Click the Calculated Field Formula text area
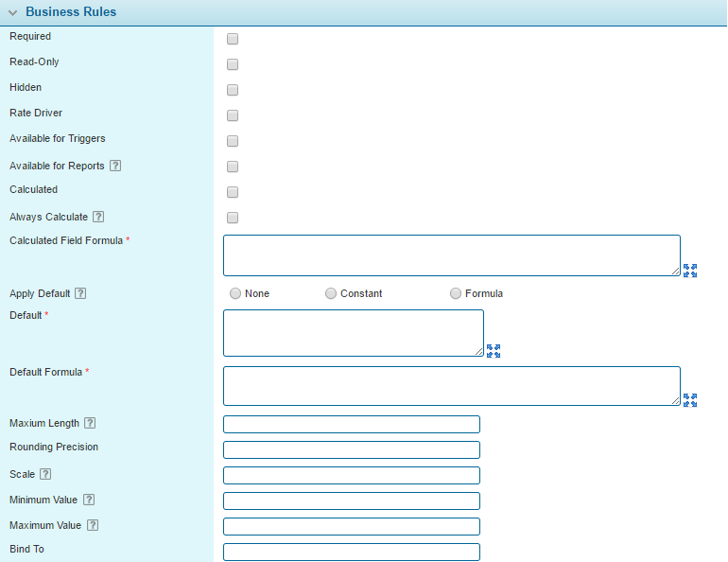The width and height of the screenshot is (728, 562). 451,255
